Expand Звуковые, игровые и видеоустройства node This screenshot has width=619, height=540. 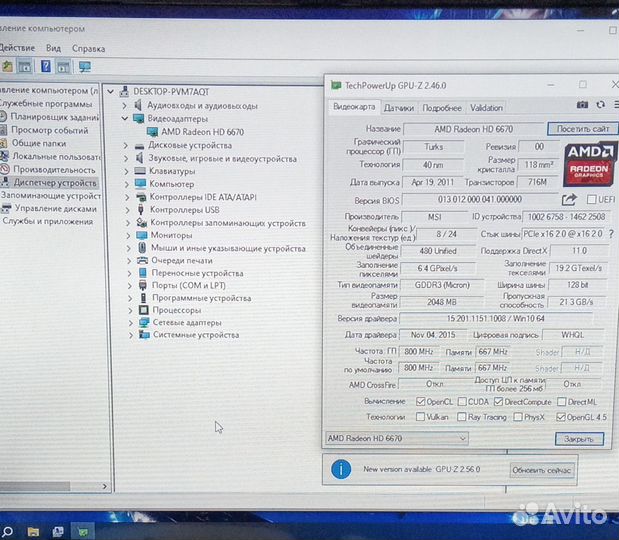[126, 159]
